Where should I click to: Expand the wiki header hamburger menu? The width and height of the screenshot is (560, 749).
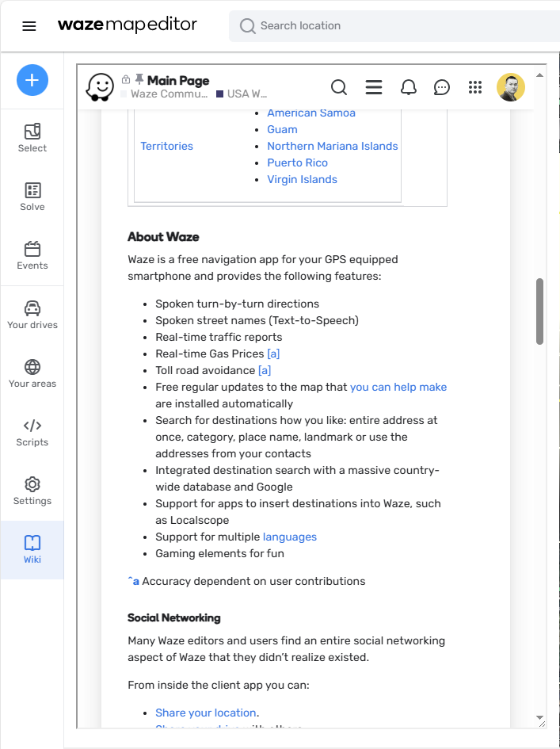(x=374, y=87)
